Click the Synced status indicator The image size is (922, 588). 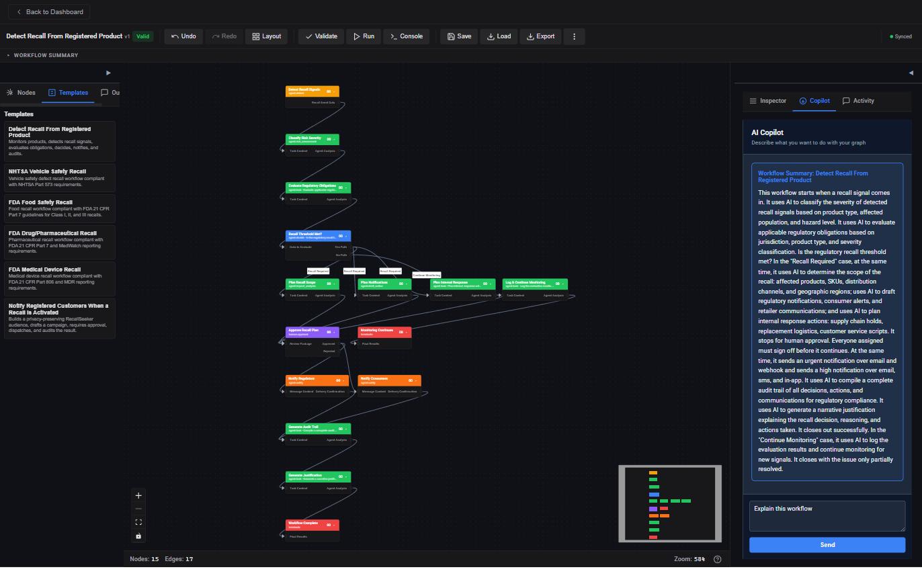[901, 36]
